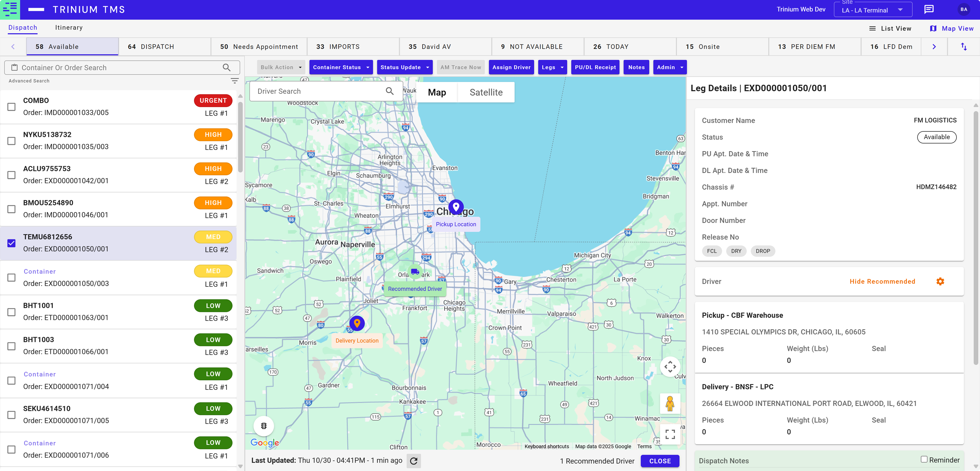Click the Hide Recommended link
The height and width of the screenshot is (471, 980).
click(882, 281)
